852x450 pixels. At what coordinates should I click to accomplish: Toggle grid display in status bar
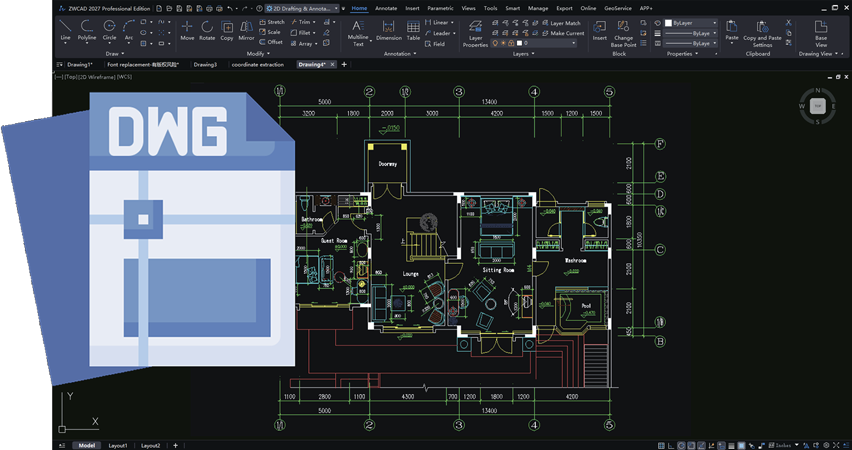pyautogui.click(x=661, y=446)
